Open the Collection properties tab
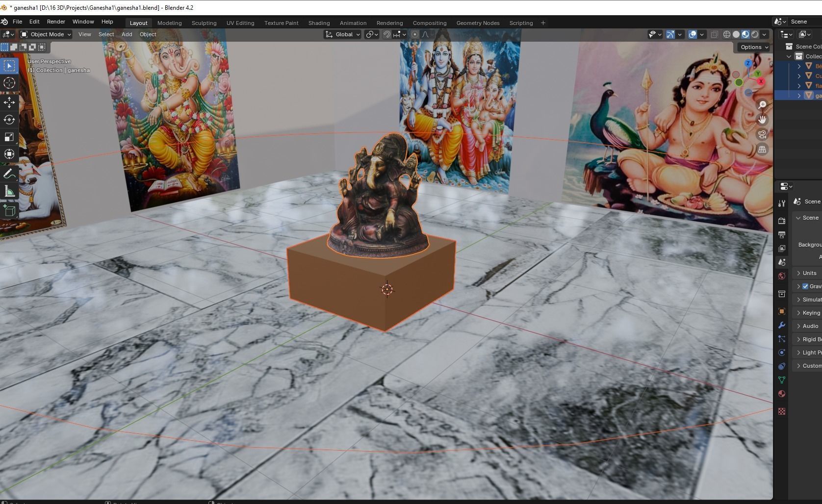The image size is (822, 504). 782,294
